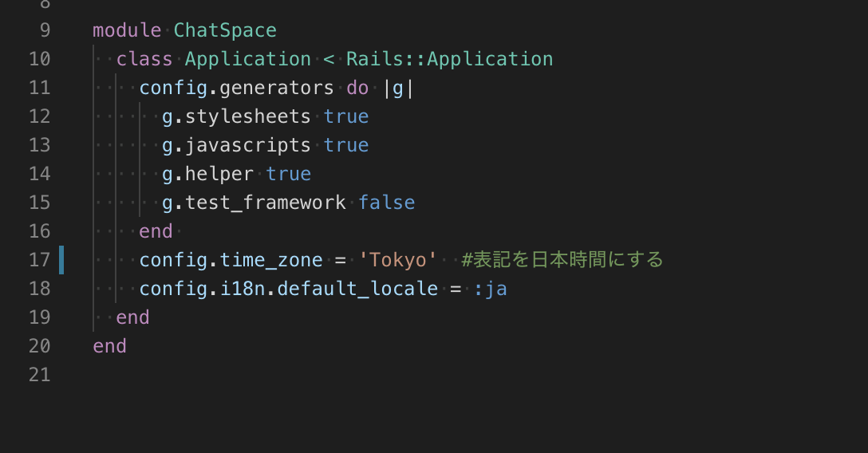This screenshot has width=868, height=453.
Task: Click the end keyword on line 16
Action: pyautogui.click(x=156, y=231)
